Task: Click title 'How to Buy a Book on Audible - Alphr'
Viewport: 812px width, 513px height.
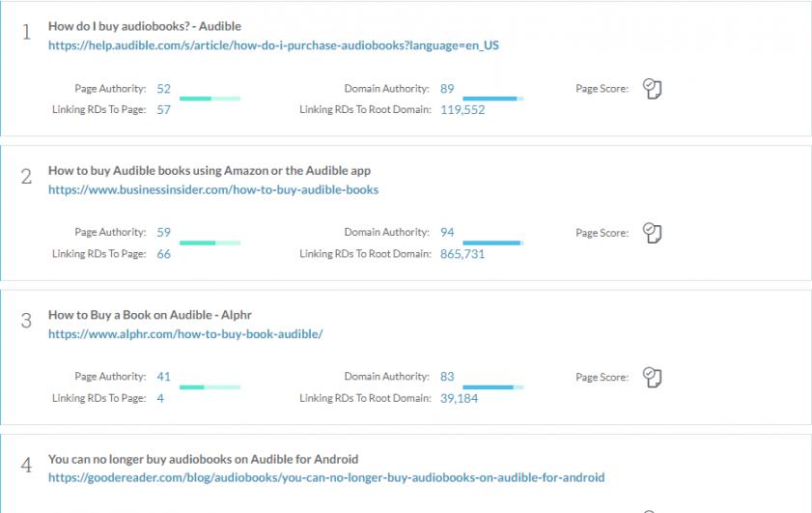Action: click(x=150, y=315)
